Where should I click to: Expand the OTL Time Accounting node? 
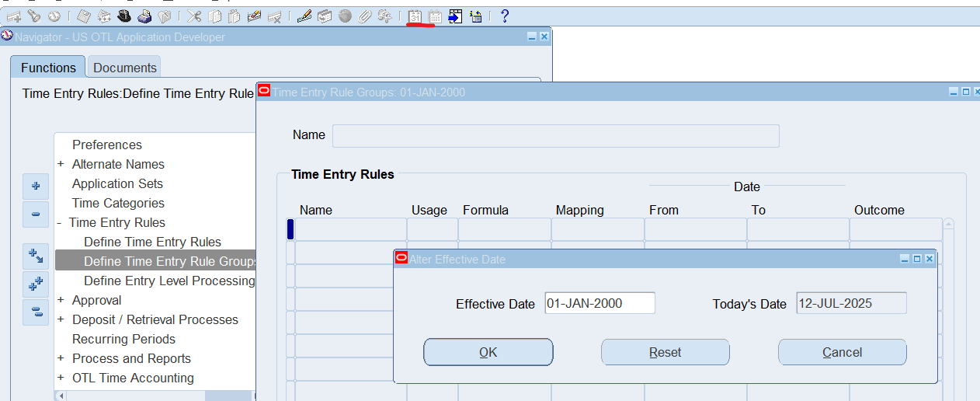tap(61, 378)
